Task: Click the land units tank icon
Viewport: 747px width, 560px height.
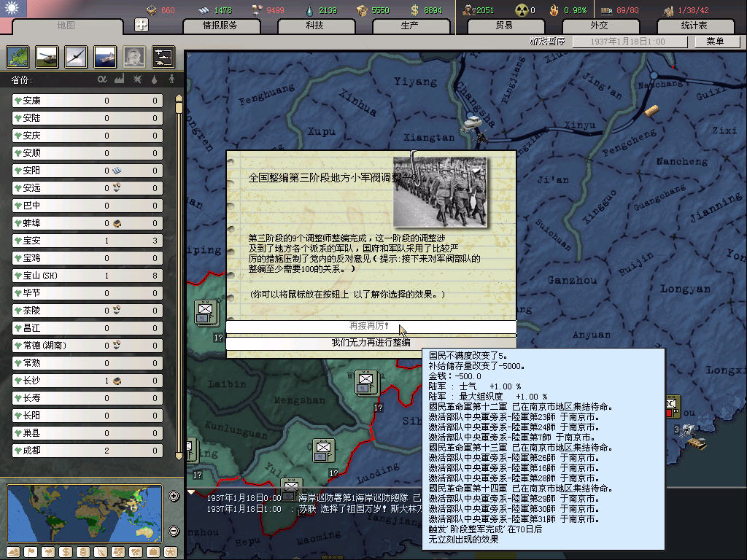Action: pos(47,57)
